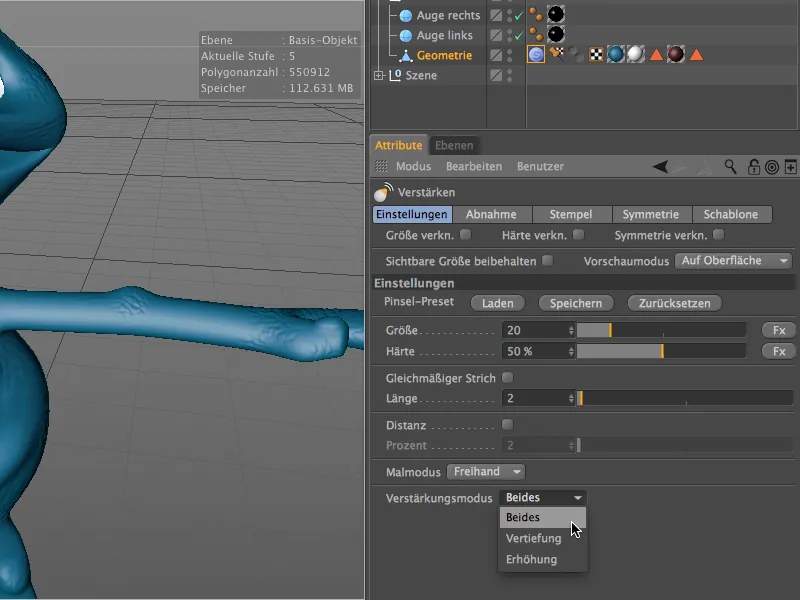The image size is (800, 600).
Task: Click the first orange triangle selection tag
Action: (656, 55)
